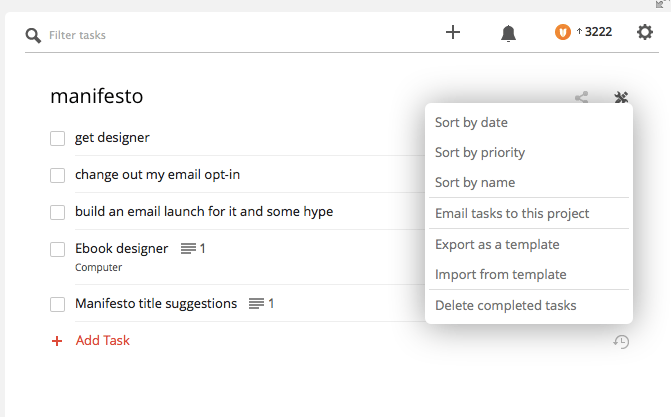Click the orange karma avatar icon
Viewport: 671px width, 417px height.
[x=563, y=33]
